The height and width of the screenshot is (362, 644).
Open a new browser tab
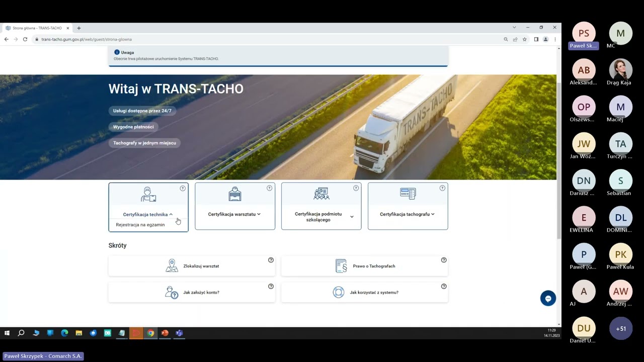tap(78, 28)
